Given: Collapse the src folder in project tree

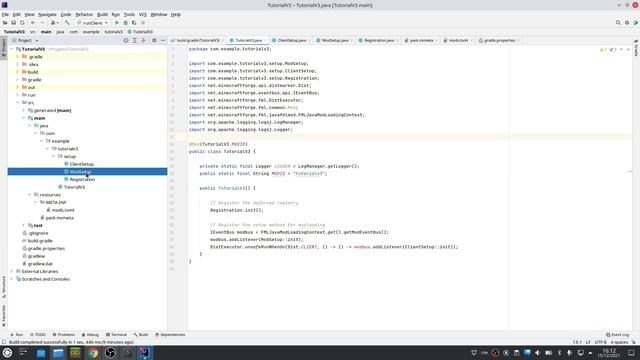Looking at the screenshot, I should click(x=18, y=102).
